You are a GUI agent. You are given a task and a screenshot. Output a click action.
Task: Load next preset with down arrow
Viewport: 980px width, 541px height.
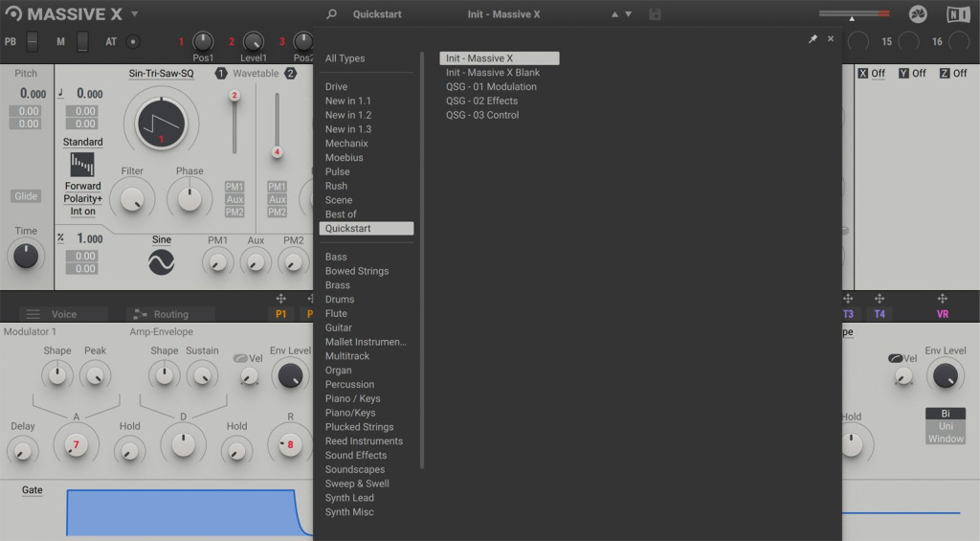(x=628, y=13)
